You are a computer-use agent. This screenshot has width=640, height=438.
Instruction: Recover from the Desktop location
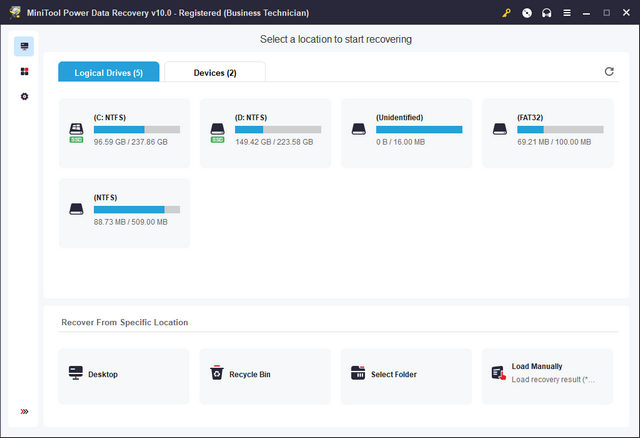click(x=124, y=374)
